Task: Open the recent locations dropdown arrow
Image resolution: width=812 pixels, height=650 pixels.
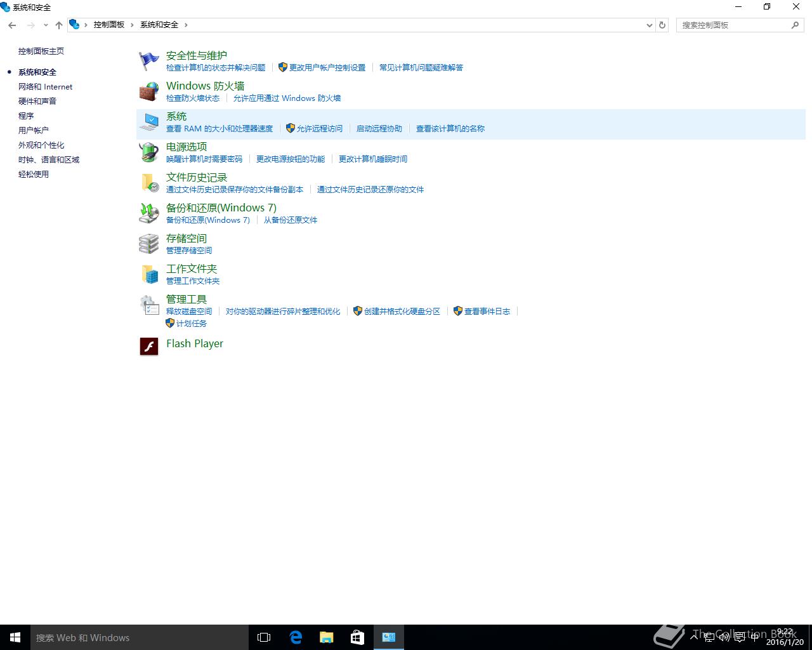Action: 46,25
